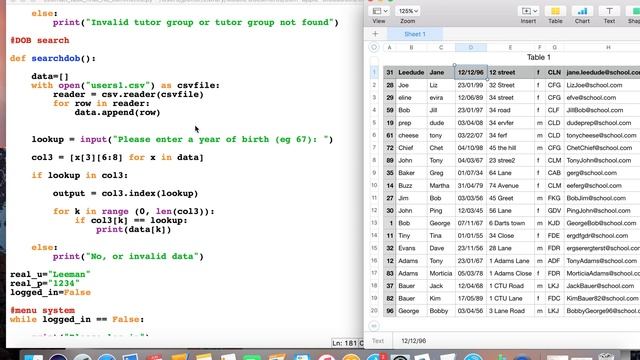
Task: Click cell containing 3 Lane Road
Action: [510, 311]
